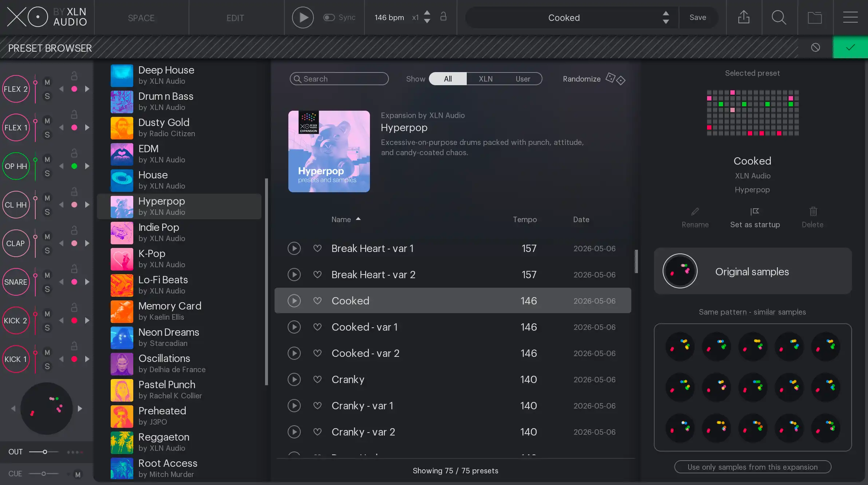Screen dimensions: 868x485
Task: Mute the OP HH channel
Action: (x=47, y=159)
